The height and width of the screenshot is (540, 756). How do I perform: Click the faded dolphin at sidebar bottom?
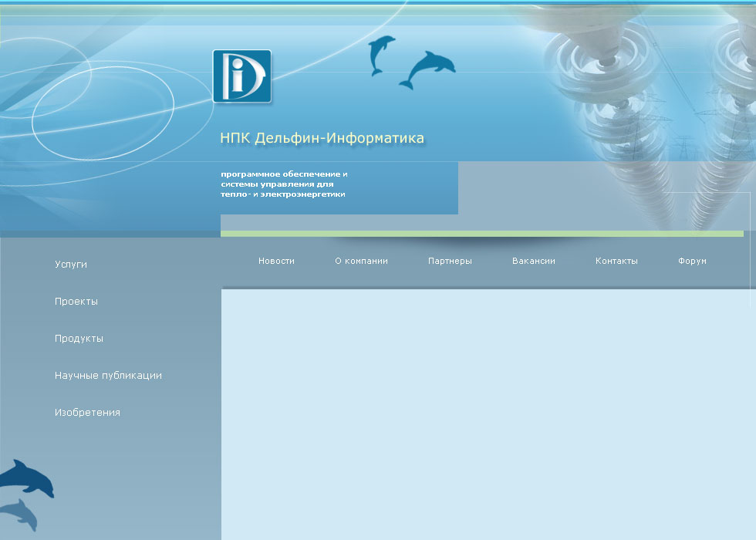click(x=19, y=515)
